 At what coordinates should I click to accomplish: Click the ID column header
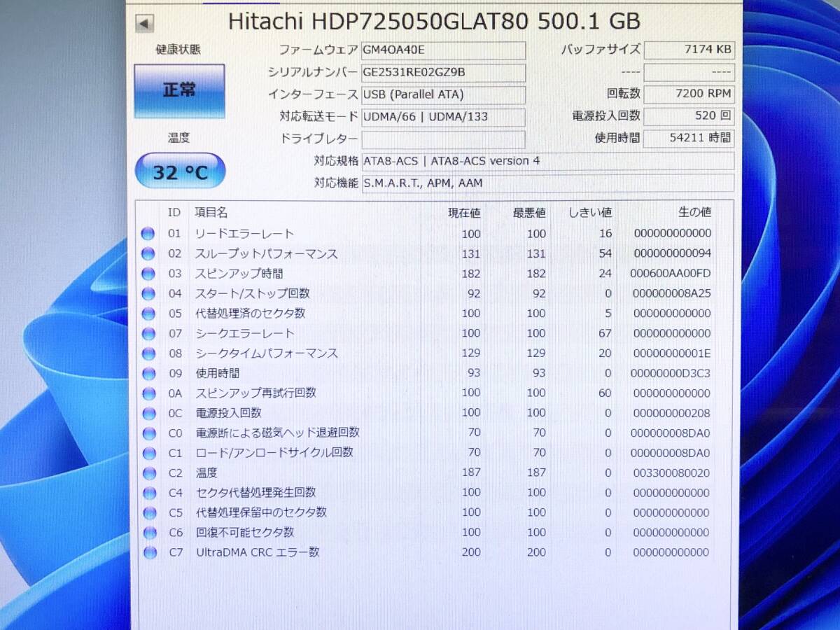coord(174,212)
